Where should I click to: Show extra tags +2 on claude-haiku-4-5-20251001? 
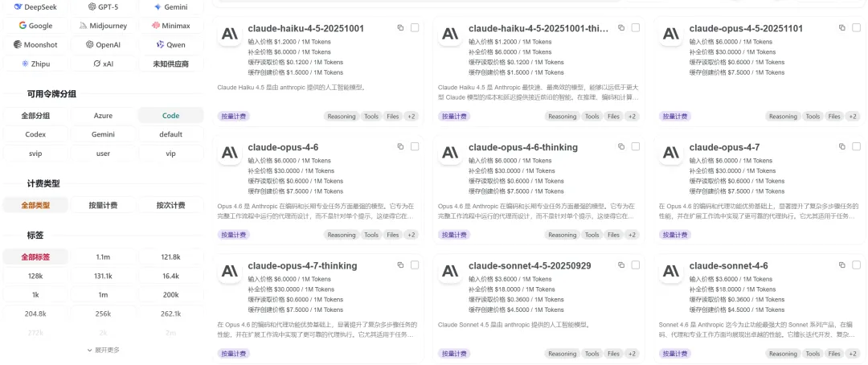411,117
